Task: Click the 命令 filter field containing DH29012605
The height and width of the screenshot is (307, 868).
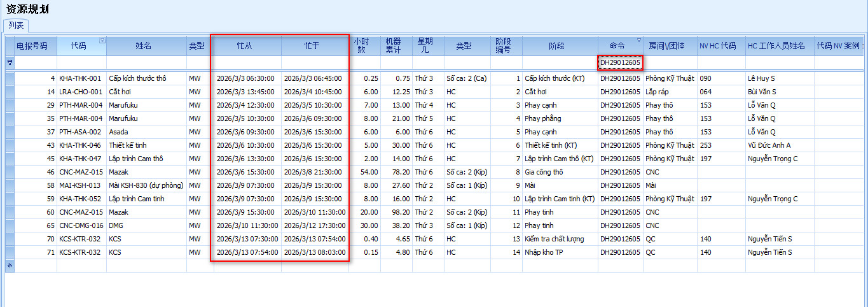Action: tap(620, 62)
